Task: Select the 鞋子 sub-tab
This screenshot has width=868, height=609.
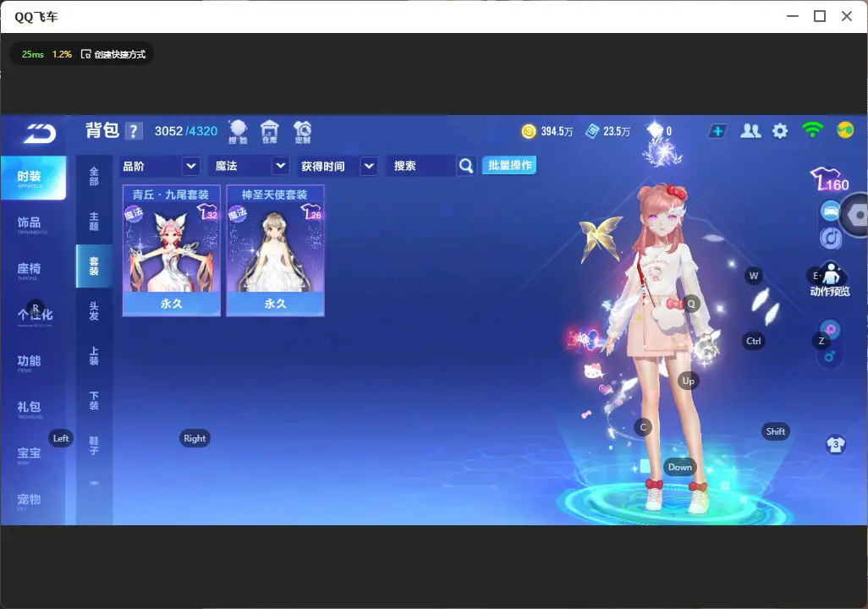Action: 94,446
